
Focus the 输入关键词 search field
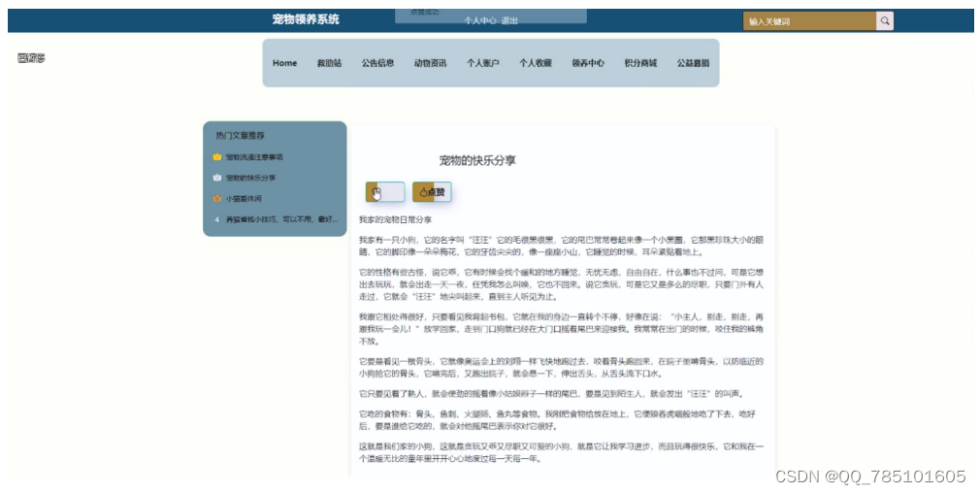point(809,21)
